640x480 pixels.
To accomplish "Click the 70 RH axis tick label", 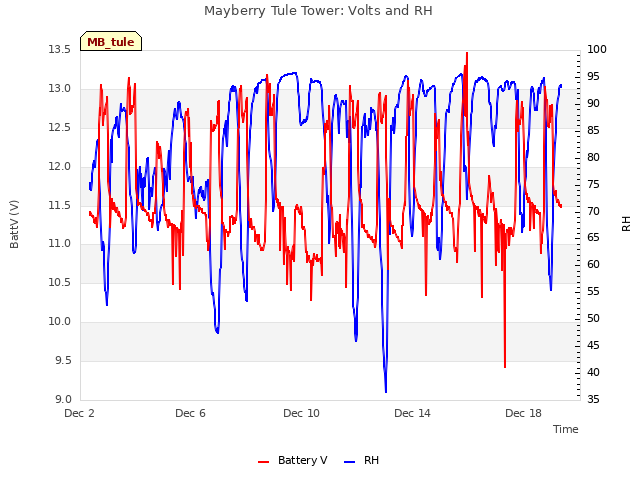I will tap(593, 211).
